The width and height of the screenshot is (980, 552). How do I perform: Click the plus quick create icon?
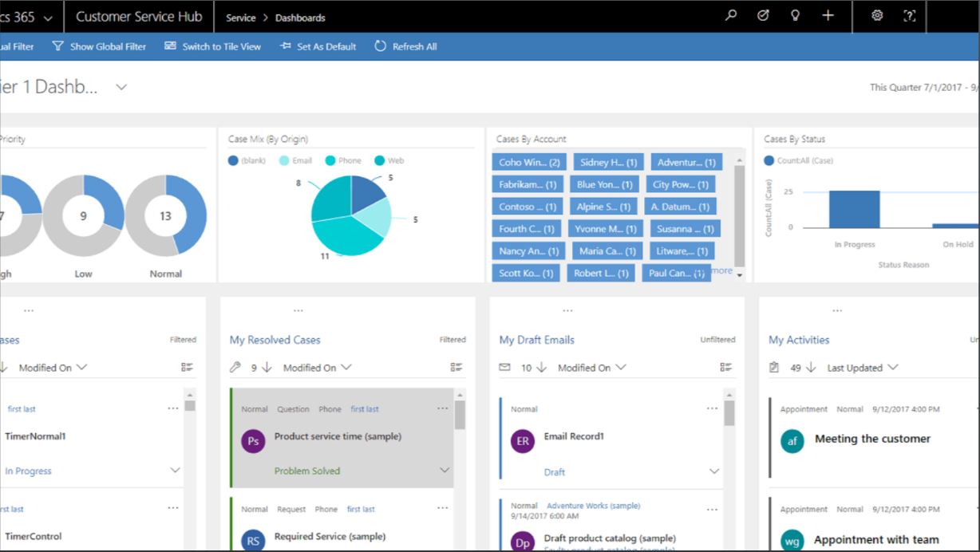pos(828,16)
